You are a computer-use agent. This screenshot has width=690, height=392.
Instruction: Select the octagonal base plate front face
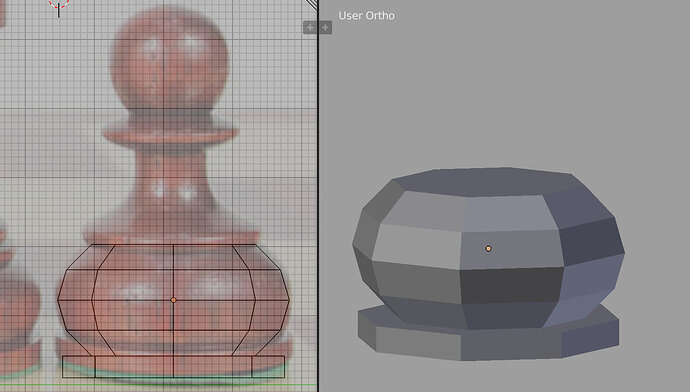510,346
